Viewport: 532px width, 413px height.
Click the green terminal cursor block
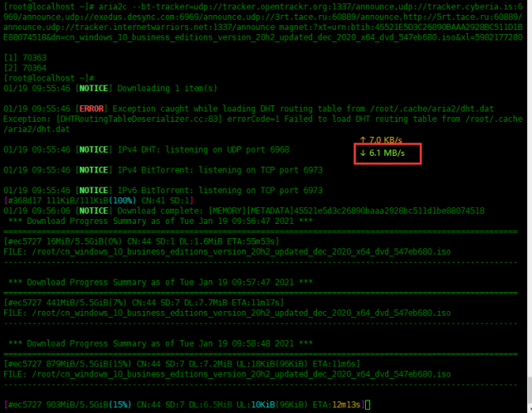(368, 405)
